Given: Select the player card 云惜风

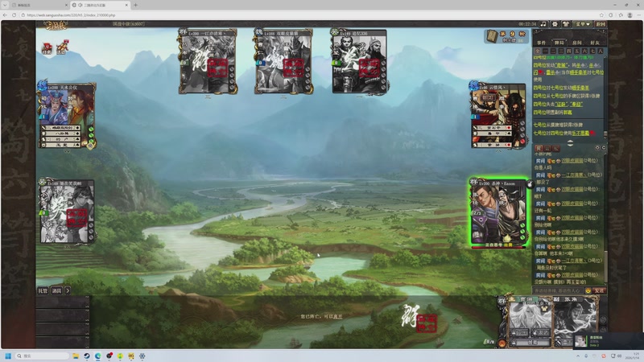Looking at the screenshot, I should pos(498,116).
